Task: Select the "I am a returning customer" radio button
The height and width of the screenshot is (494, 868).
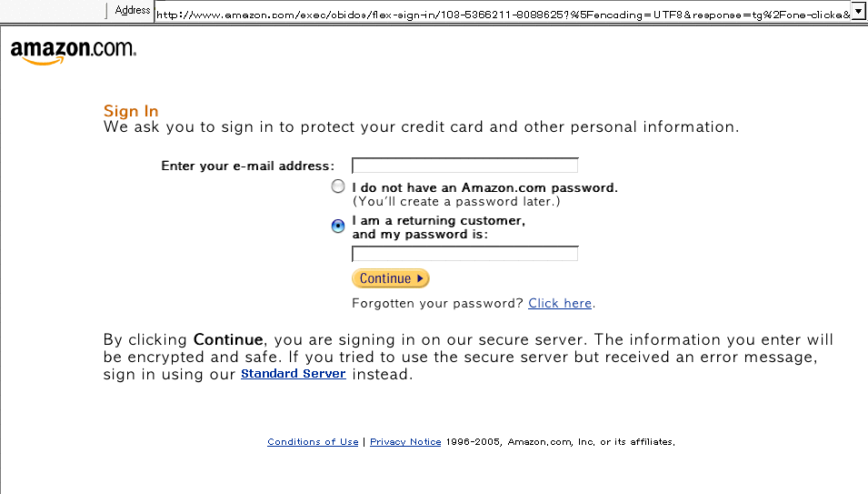Action: point(338,226)
